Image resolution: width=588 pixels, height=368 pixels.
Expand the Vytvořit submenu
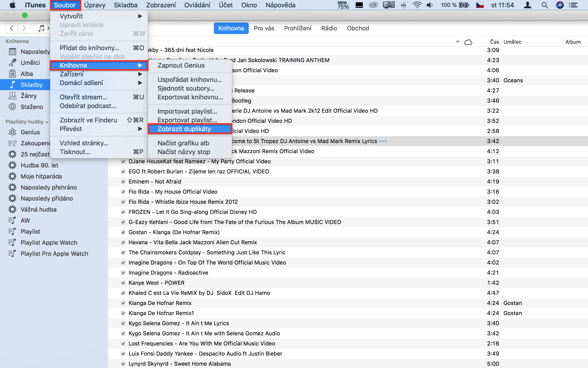click(99, 16)
